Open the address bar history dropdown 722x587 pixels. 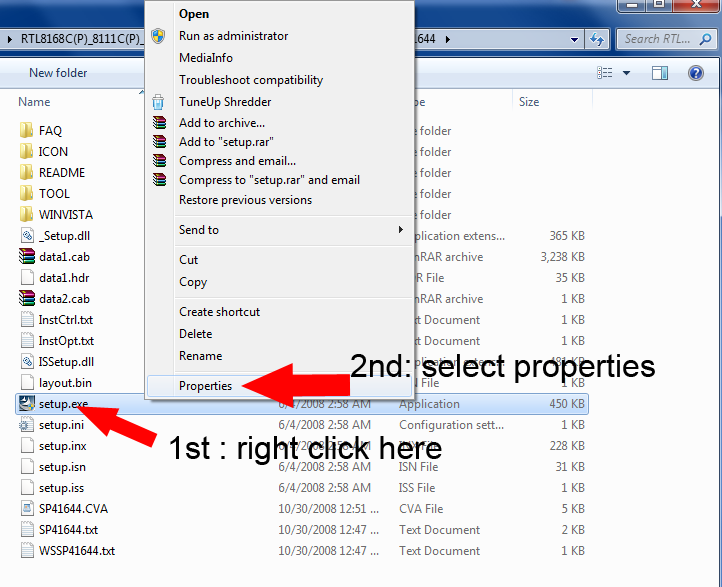click(x=574, y=40)
